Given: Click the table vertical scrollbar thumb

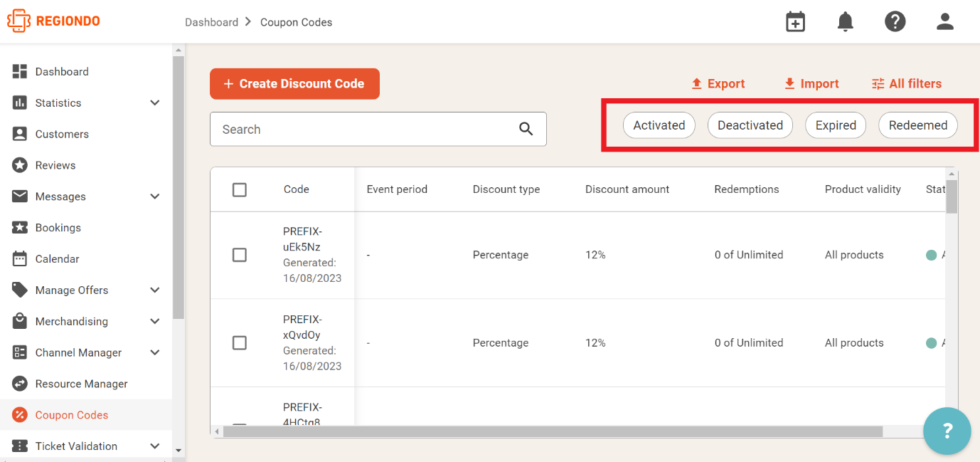Looking at the screenshot, I should pyautogui.click(x=952, y=196).
